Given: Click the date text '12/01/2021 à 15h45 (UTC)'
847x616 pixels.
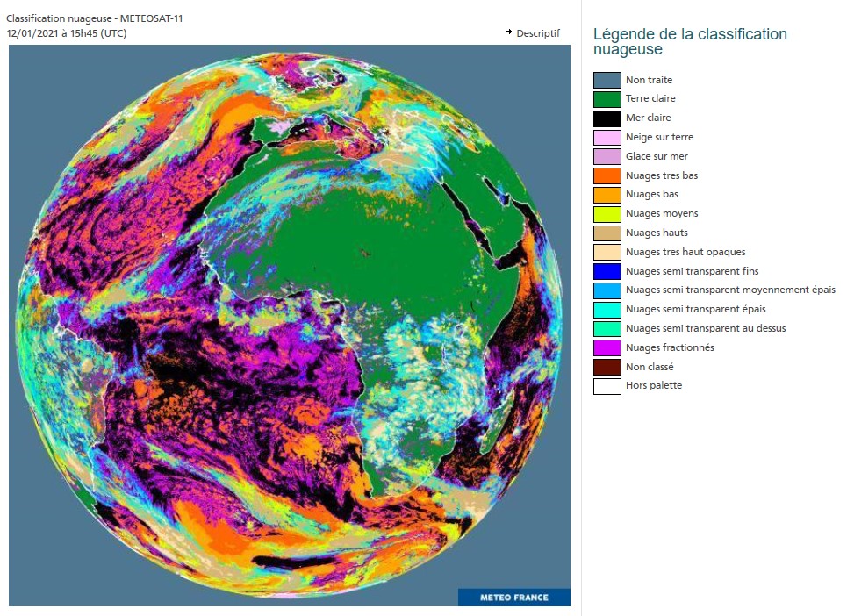Looking at the screenshot, I should pos(67,33).
